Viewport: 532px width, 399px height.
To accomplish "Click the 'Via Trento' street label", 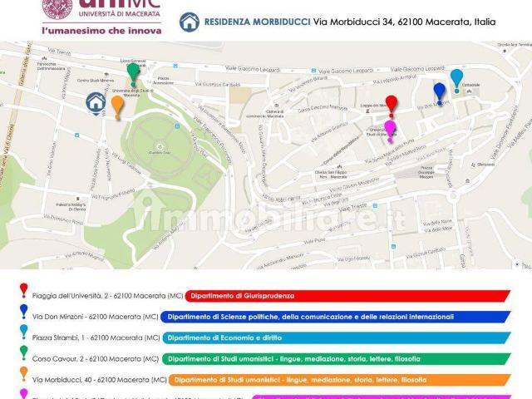I will tap(59, 52).
